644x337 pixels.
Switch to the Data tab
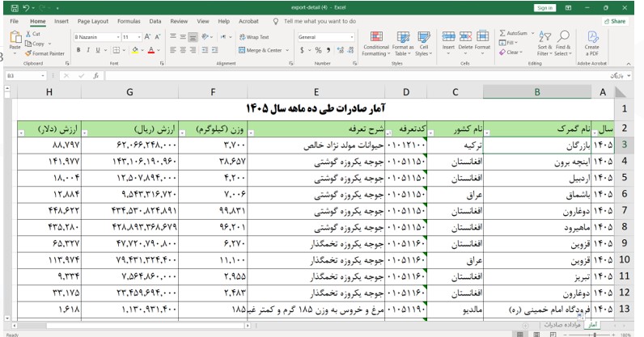[x=155, y=21]
